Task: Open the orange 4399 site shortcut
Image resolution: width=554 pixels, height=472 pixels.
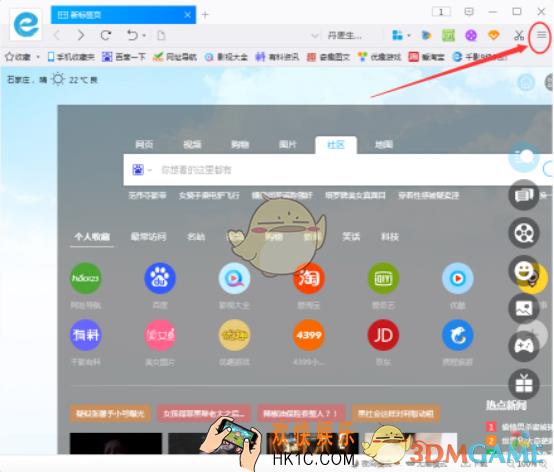Action: [308, 335]
